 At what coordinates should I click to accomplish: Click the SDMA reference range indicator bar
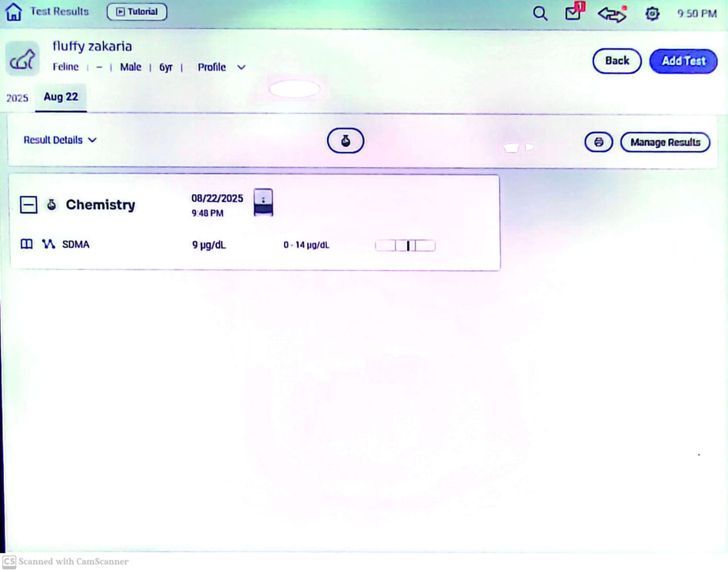405,246
